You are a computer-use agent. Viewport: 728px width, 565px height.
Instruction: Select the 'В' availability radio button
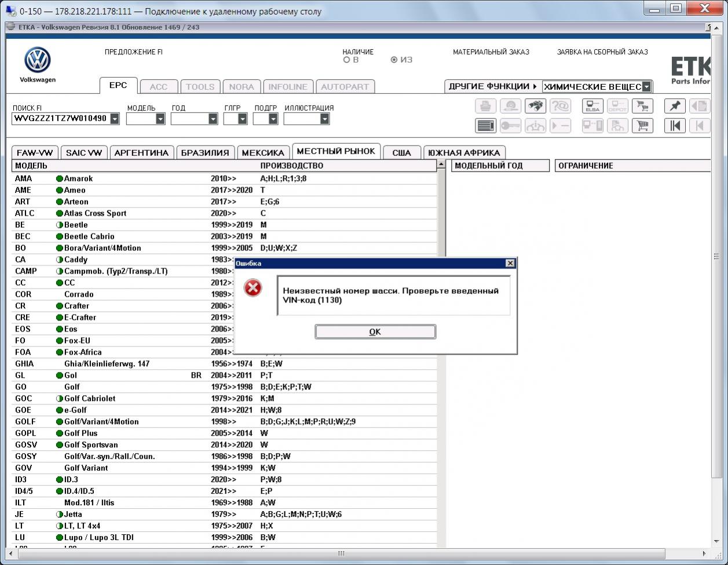346,60
